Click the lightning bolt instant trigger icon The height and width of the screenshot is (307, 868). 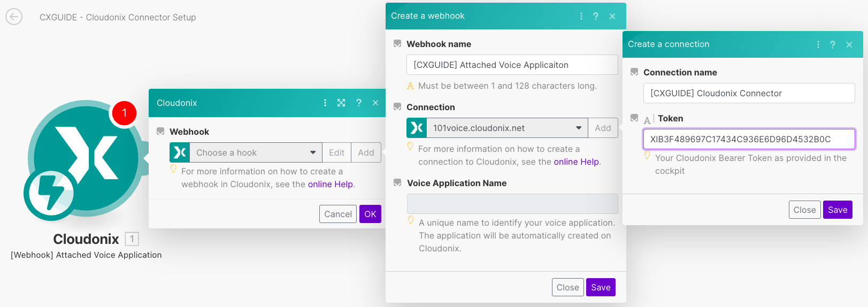50,193
